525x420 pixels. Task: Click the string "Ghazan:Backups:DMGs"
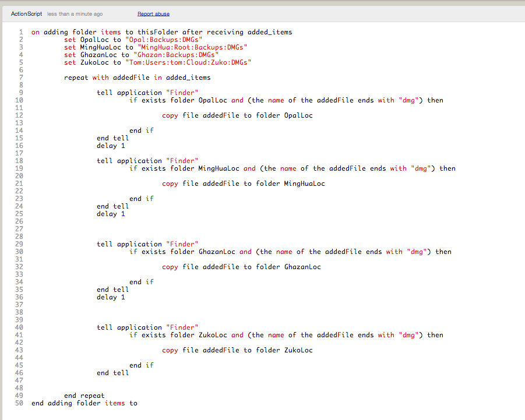(x=176, y=55)
